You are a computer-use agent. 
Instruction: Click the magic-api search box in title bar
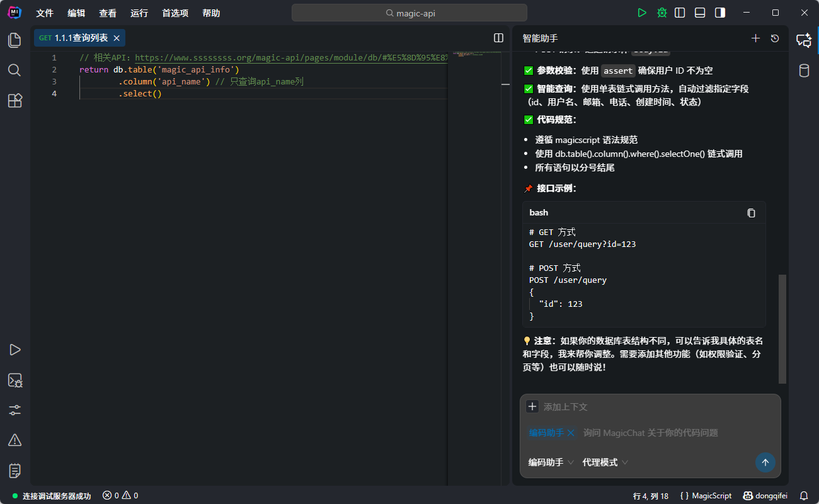(x=409, y=13)
